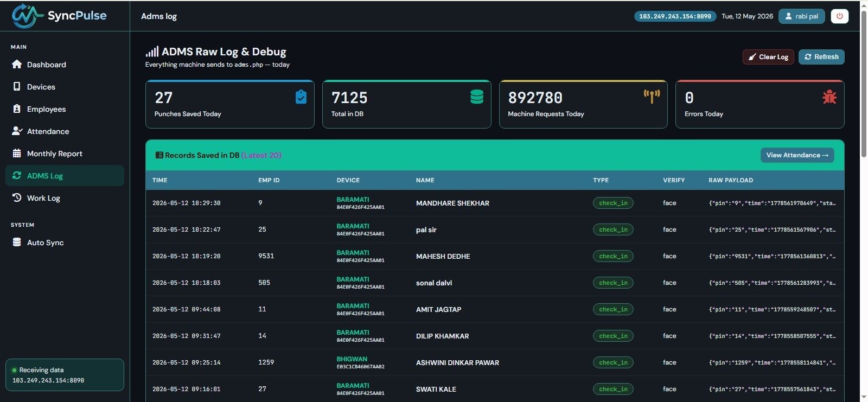Screen dimensions: 868x402
Task: Click the green Receiving data status dot
Action: point(14,370)
